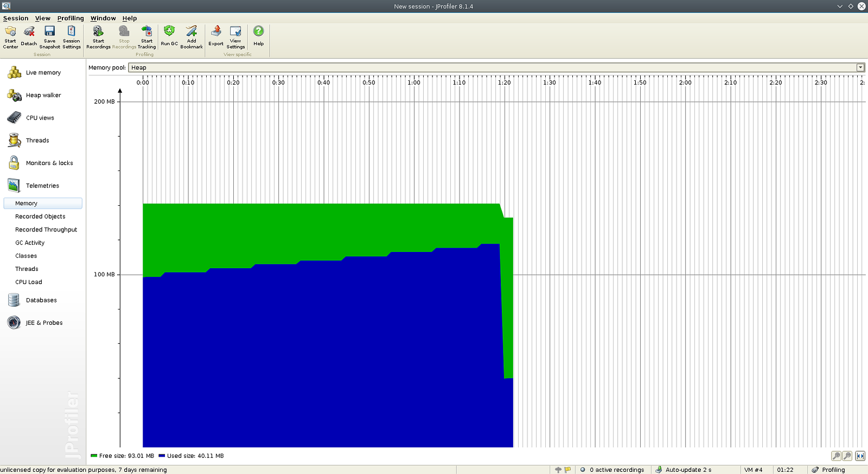The image size is (868, 474).
Task: Click the green Free size legend swatch
Action: [94, 456]
